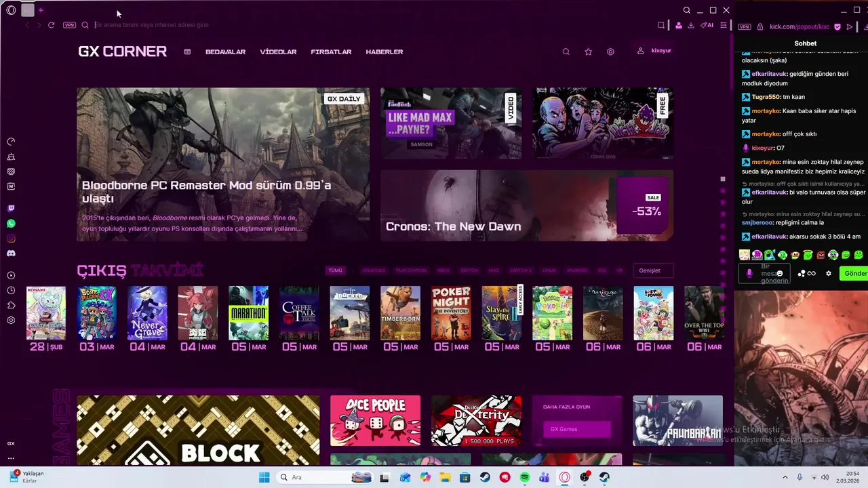Open GX Cleaner in sidebar
The image size is (868, 488).
coord(11,157)
